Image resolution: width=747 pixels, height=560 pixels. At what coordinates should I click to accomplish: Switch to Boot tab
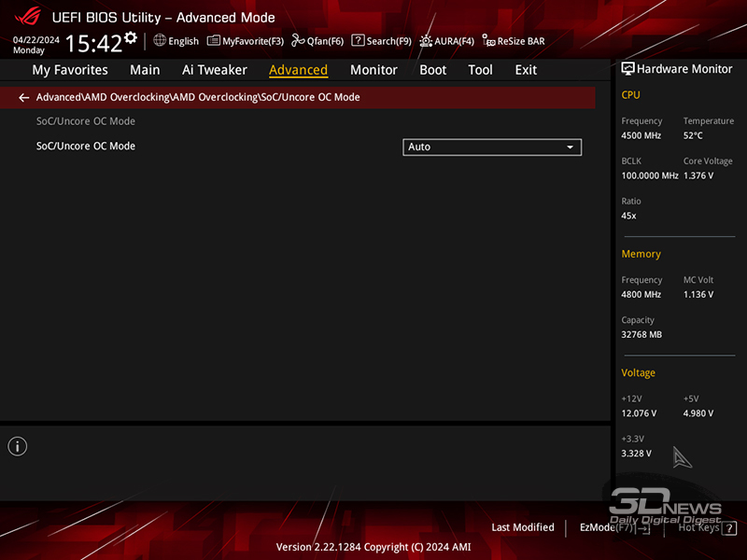(x=432, y=70)
